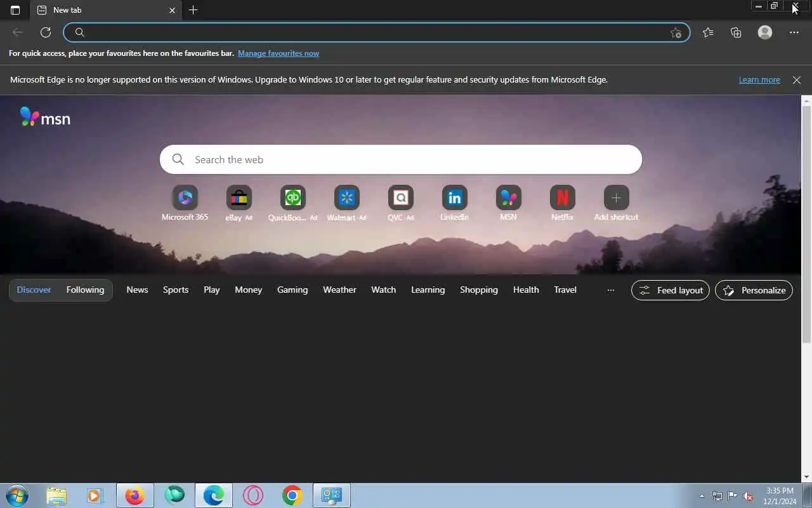Open the Feed layout options
Viewport: 812px width, 508px height.
click(x=671, y=290)
